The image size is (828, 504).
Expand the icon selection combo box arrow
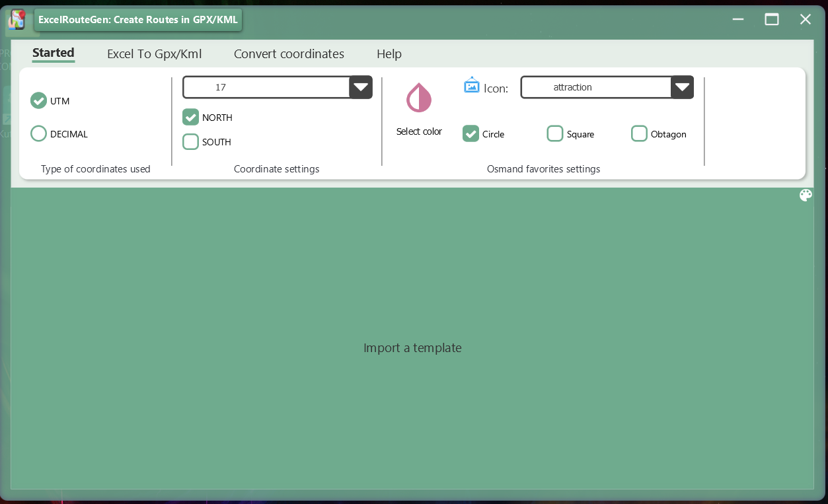682,87
